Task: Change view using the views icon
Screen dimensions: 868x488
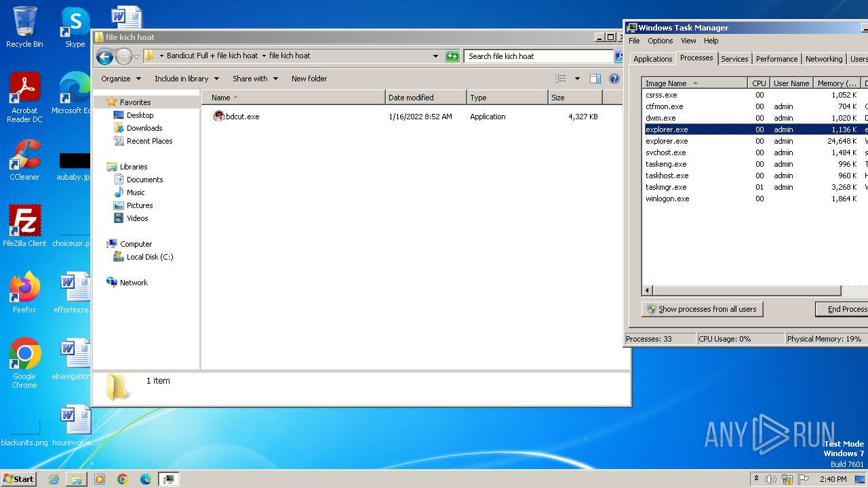Action: coord(560,79)
